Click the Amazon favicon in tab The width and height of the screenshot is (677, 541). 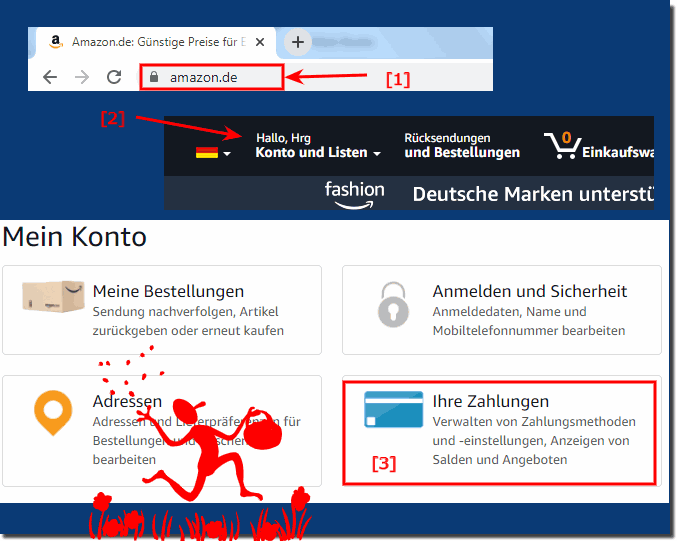(56, 42)
